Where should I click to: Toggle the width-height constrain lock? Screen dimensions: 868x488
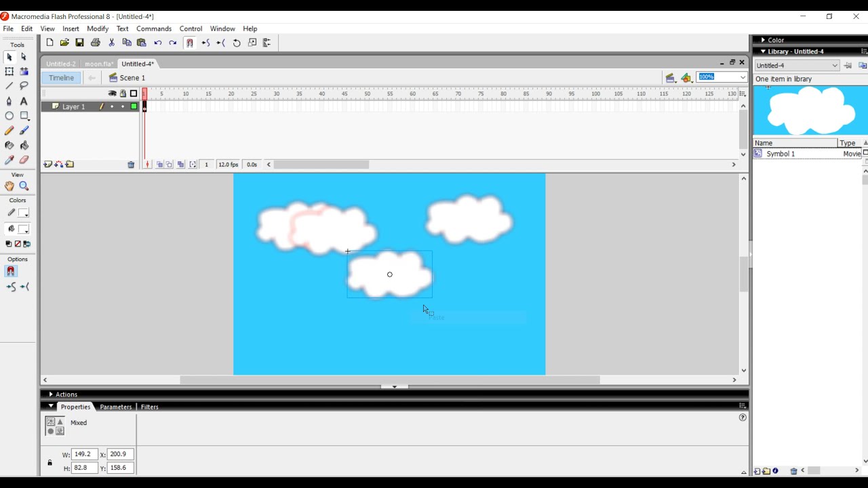tap(50, 463)
